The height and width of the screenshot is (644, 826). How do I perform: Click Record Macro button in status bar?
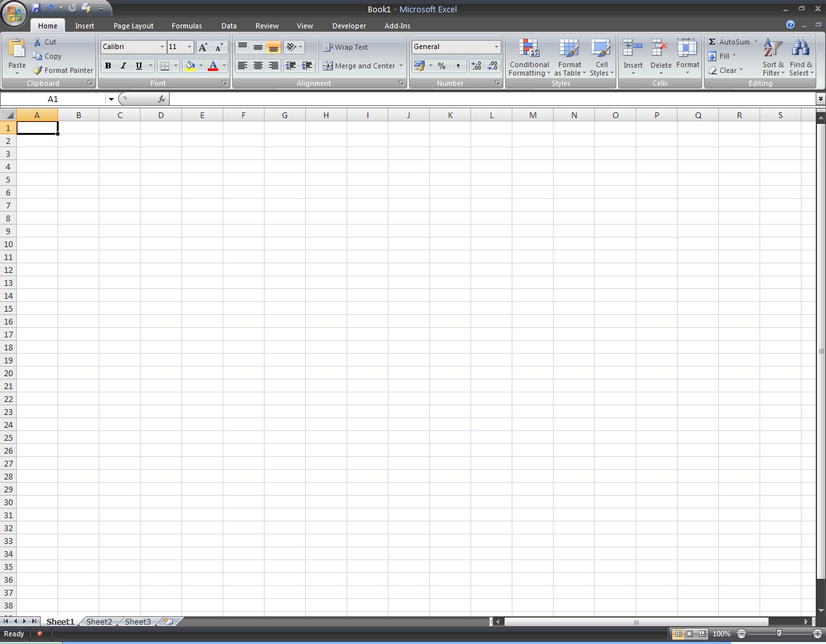[39, 634]
